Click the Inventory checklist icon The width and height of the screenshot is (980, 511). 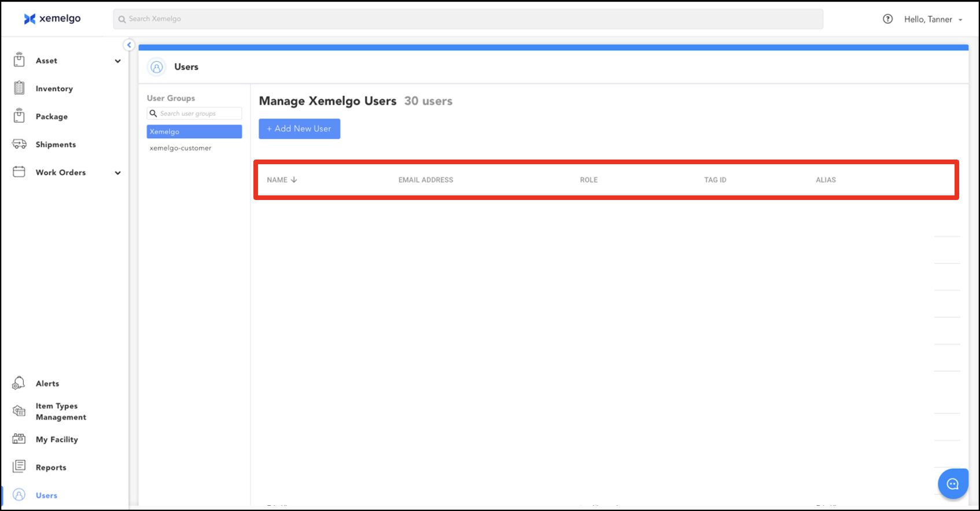pos(19,88)
